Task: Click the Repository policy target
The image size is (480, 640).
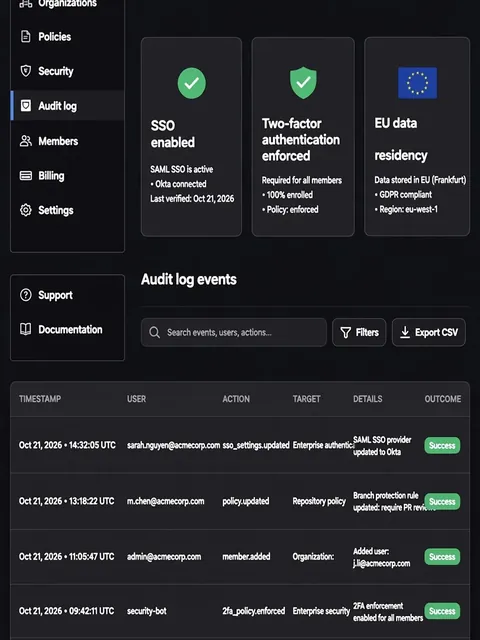Action: (319, 501)
